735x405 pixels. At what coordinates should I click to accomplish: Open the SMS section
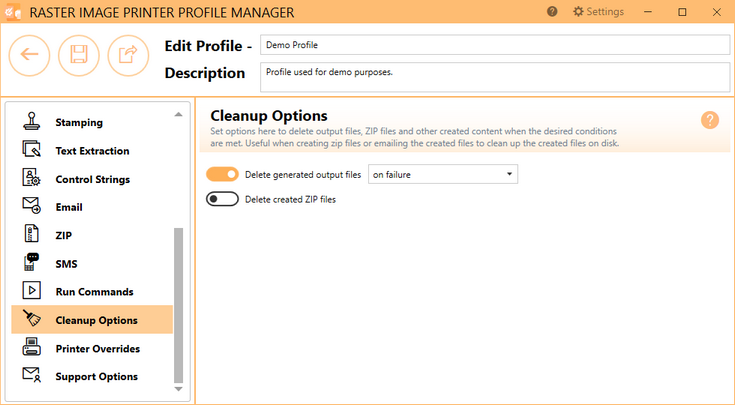click(92, 264)
